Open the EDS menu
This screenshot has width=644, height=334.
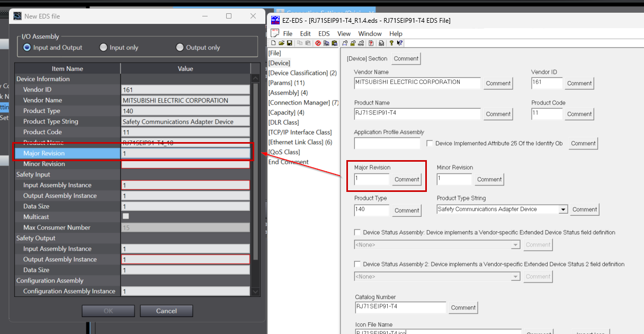pos(324,33)
